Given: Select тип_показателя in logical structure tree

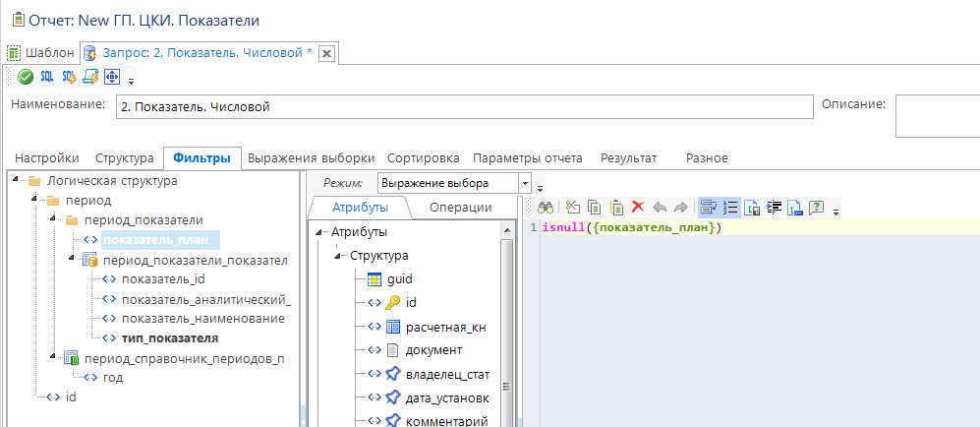Looking at the screenshot, I should pyautogui.click(x=170, y=338).
